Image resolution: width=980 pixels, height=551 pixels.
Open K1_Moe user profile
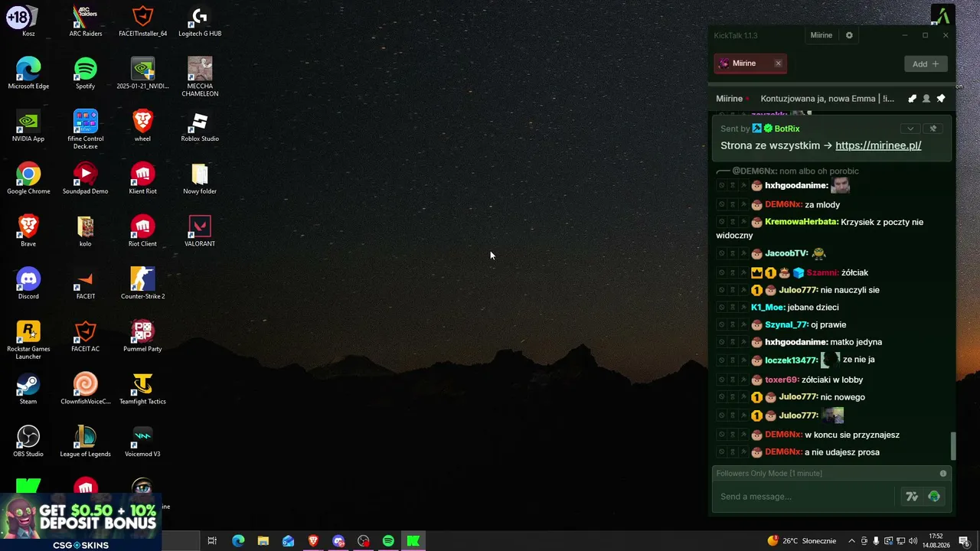(x=768, y=307)
